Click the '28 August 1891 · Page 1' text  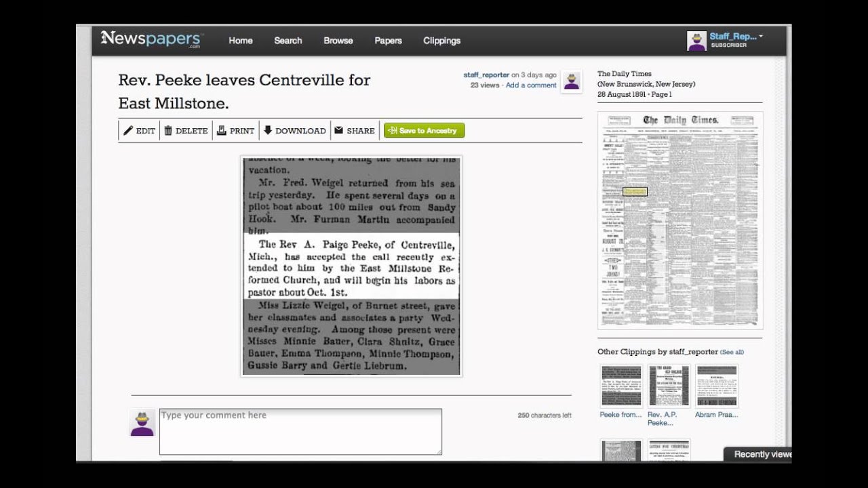pyautogui.click(x=635, y=95)
